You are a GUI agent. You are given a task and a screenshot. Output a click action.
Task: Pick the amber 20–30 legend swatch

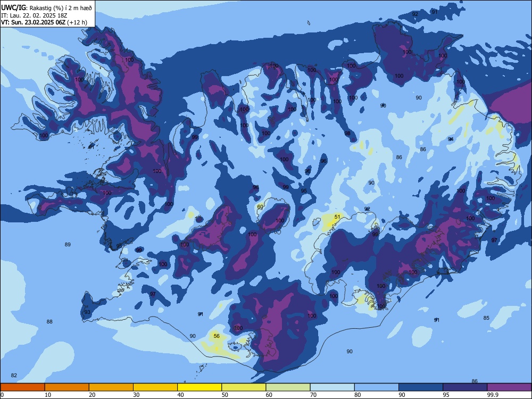click(111, 387)
